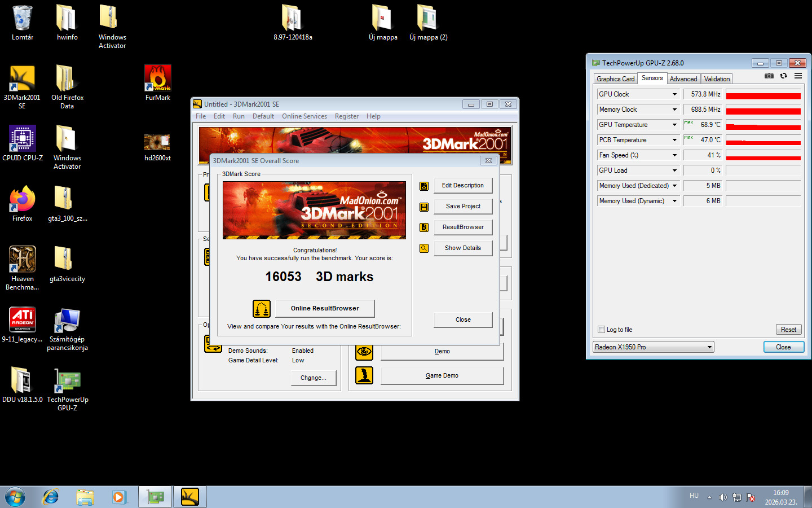The width and height of the screenshot is (812, 508).
Task: Switch to the Graphics Card tab
Action: [615, 79]
